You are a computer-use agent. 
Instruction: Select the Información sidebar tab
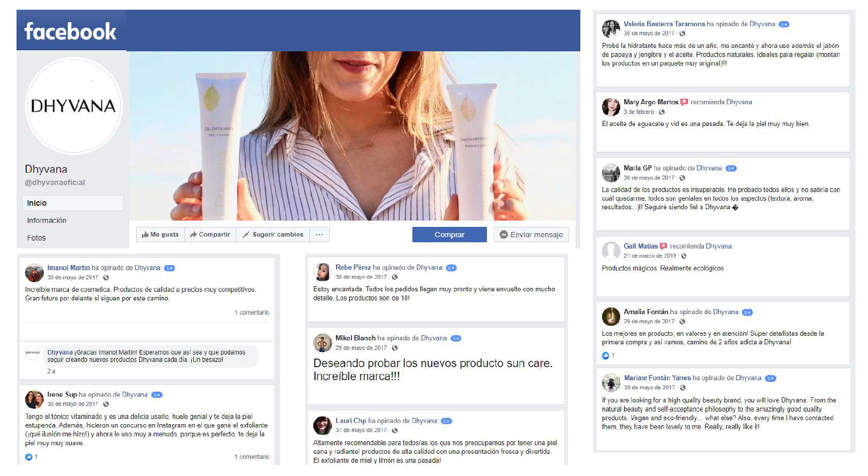tap(47, 221)
